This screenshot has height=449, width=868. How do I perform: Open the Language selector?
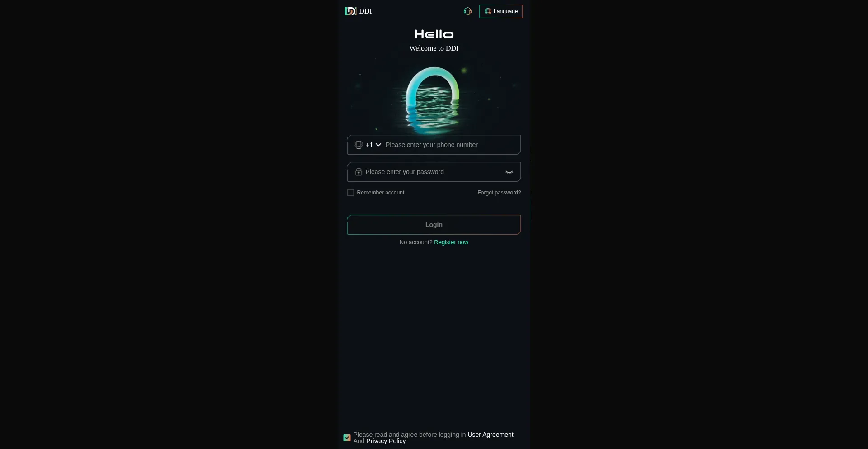(501, 11)
